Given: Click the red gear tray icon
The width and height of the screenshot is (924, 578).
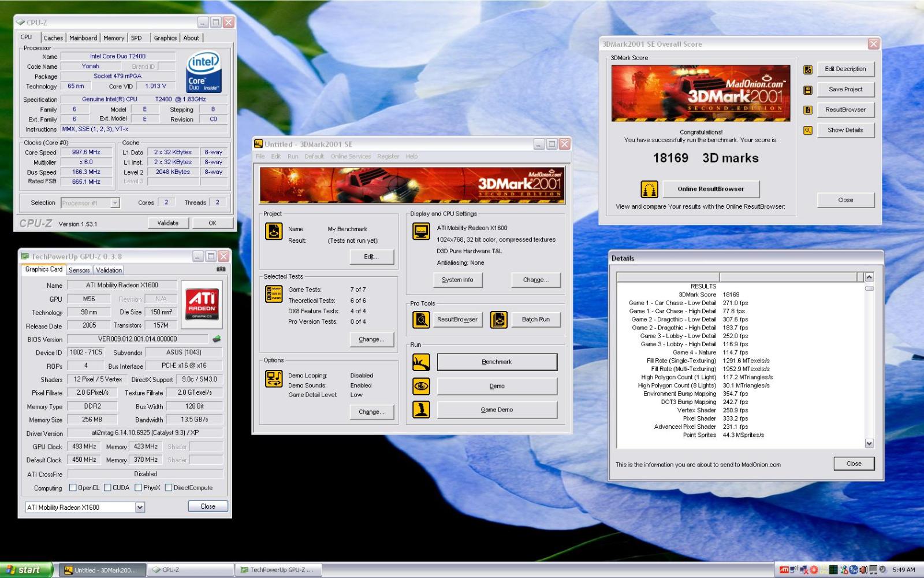Looking at the screenshot, I should (814, 570).
